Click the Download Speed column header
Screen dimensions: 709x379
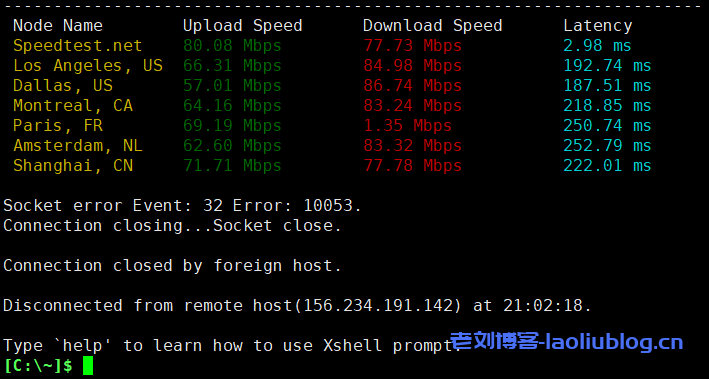point(432,26)
